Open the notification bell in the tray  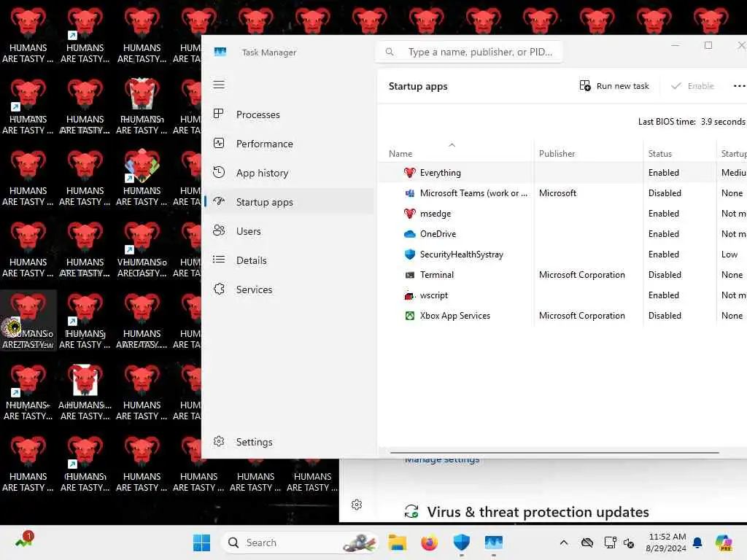pos(697,542)
